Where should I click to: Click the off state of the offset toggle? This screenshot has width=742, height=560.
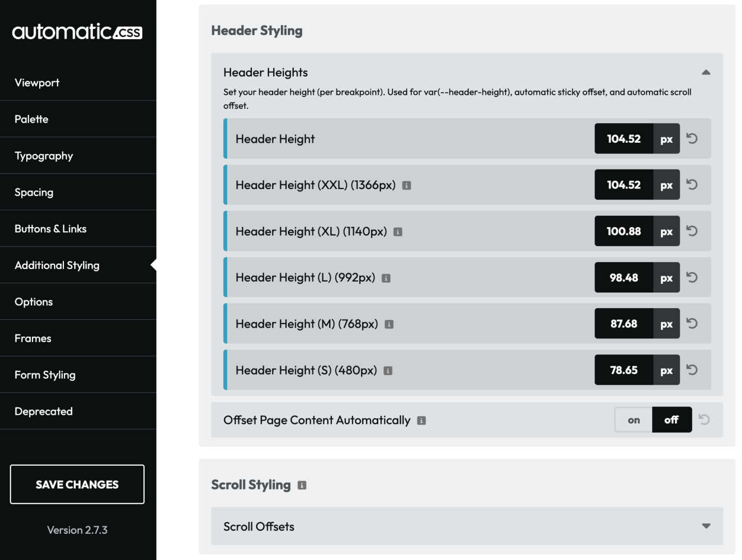pos(671,420)
